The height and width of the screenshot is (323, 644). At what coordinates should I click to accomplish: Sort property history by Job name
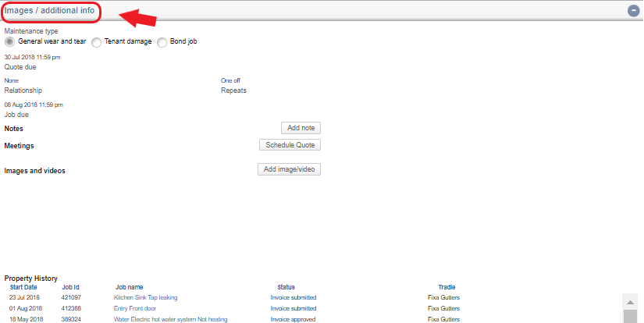coord(129,287)
